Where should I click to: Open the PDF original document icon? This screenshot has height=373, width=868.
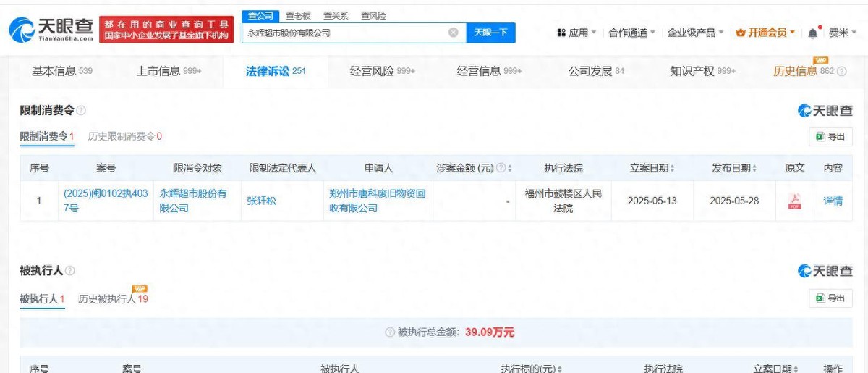click(x=794, y=201)
